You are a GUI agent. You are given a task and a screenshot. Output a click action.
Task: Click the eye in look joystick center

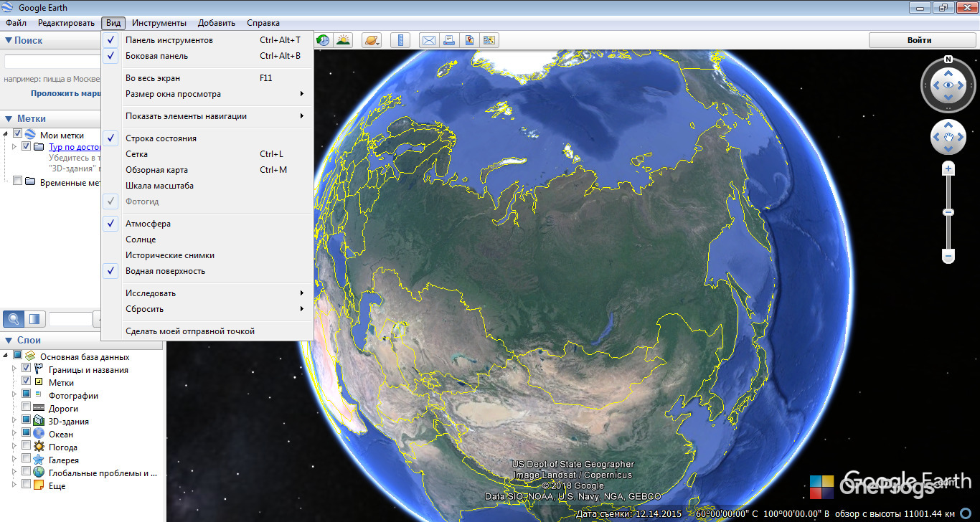948,85
